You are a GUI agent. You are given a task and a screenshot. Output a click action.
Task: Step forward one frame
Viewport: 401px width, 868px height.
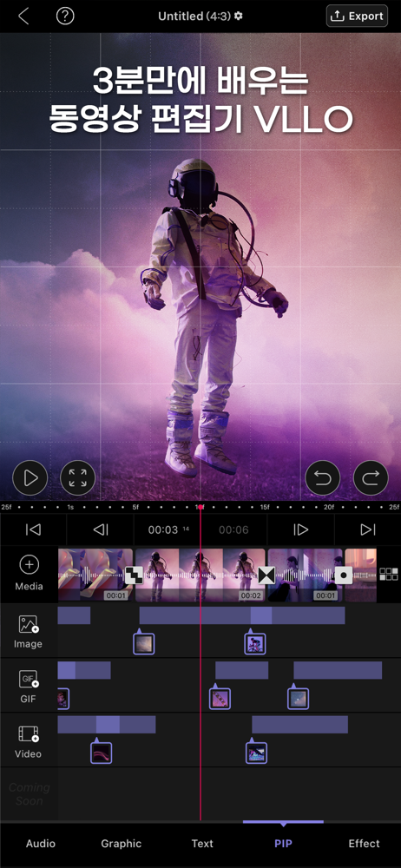300,529
